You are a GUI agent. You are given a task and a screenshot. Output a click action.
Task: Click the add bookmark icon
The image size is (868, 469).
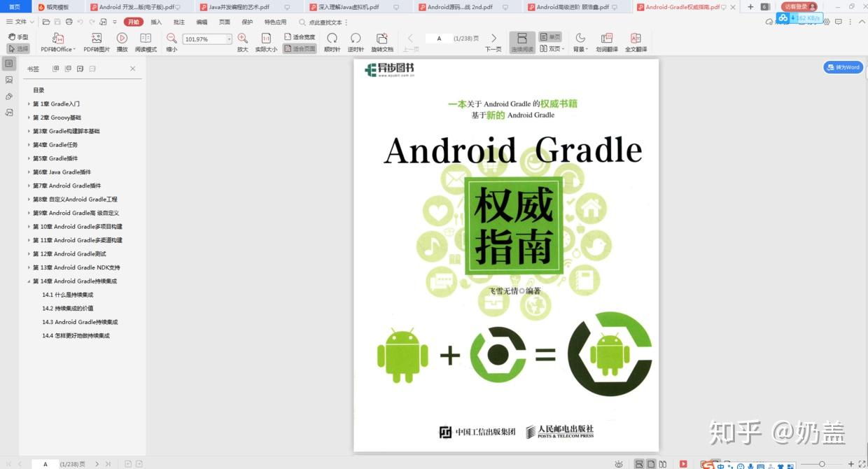80,69
